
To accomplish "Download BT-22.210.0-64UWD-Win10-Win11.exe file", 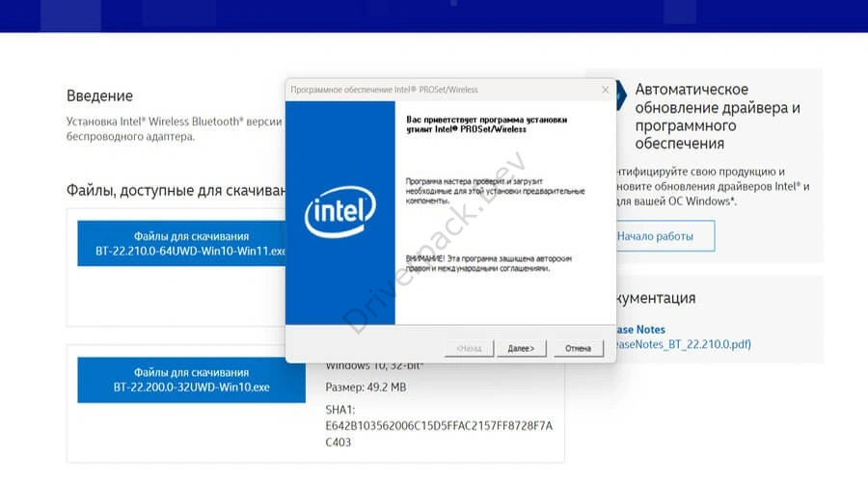I will coord(181,244).
